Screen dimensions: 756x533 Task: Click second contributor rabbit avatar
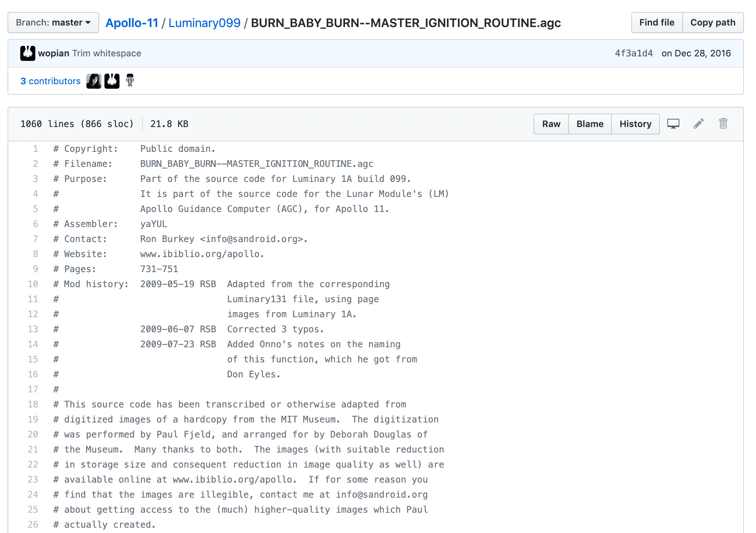coord(112,81)
